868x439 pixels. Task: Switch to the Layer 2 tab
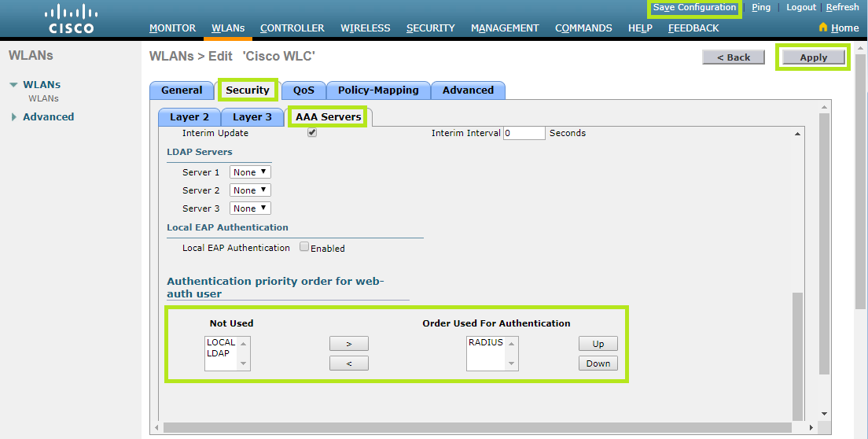pos(189,117)
